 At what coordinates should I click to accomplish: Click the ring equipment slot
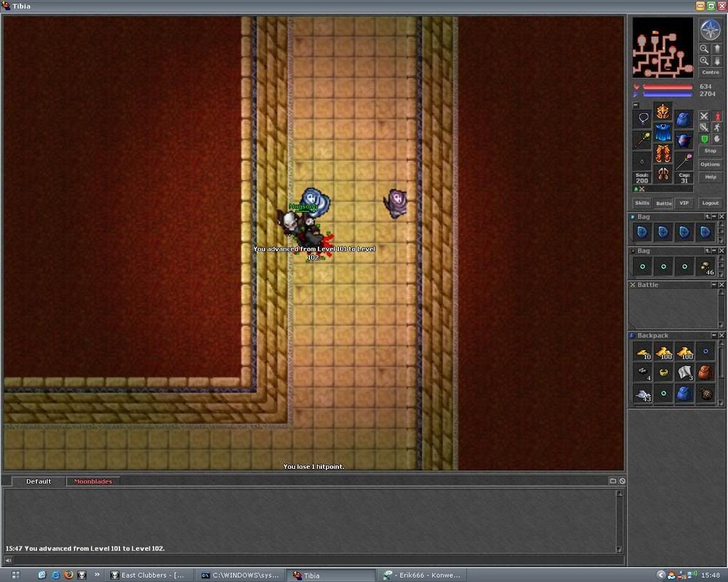[643, 161]
